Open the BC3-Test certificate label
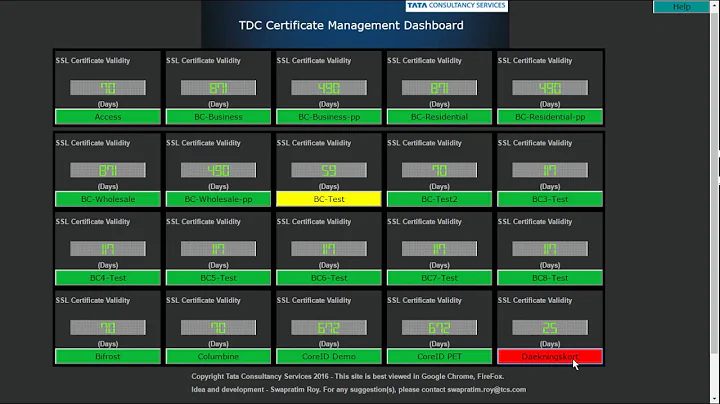This screenshot has width=720, height=404. (550, 199)
